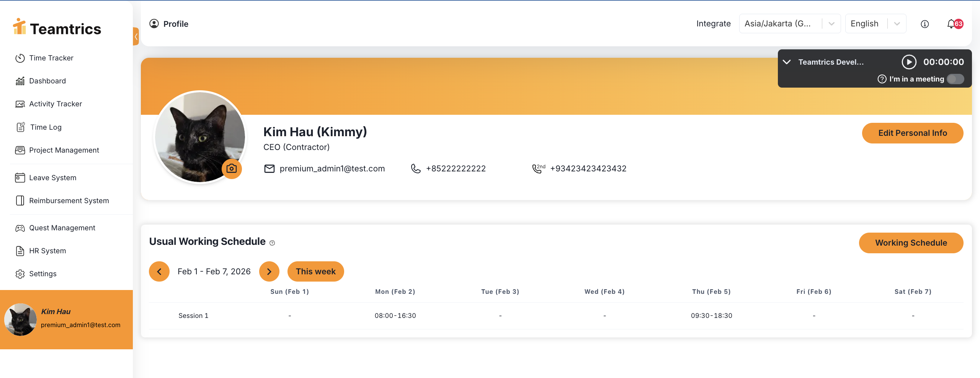980x378 pixels.
Task: Click the Teamtrics logo
Action: [x=57, y=28]
